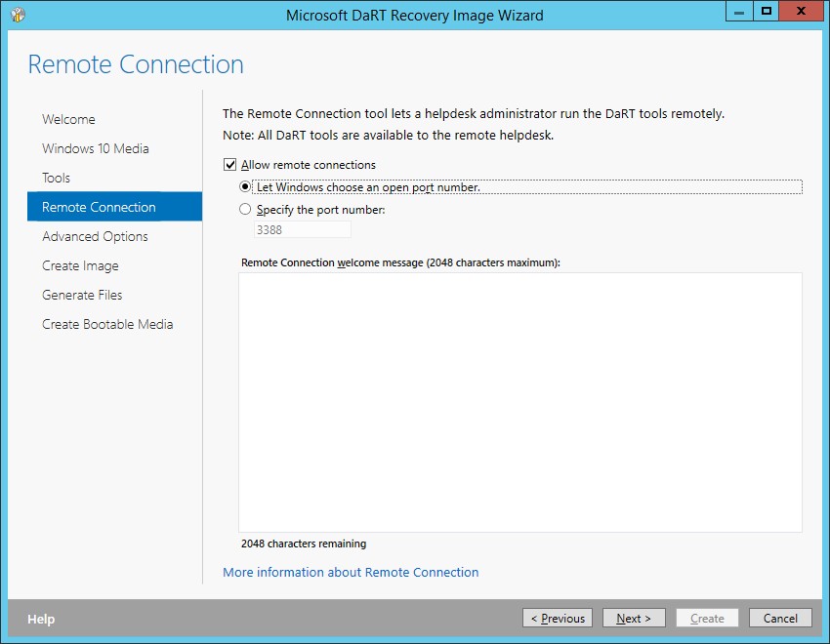Jump to Advanced Options step
Viewport: 830px width, 644px height.
(95, 236)
